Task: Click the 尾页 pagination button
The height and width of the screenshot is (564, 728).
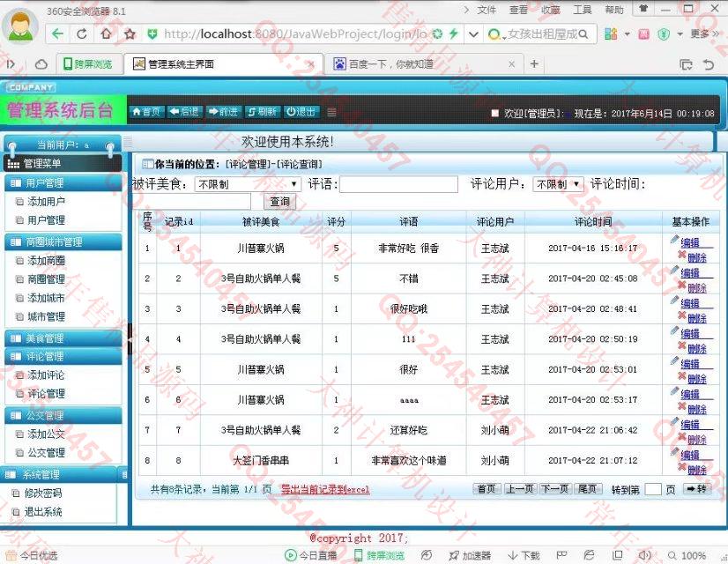Action: pyautogui.click(x=587, y=489)
